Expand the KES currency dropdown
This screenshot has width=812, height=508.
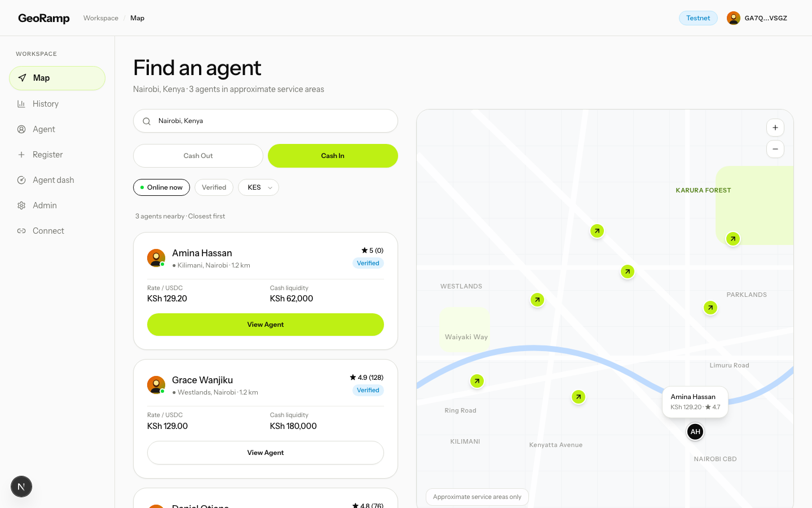[258, 187]
